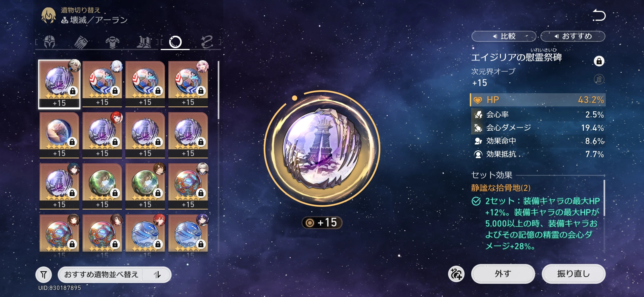Click the 外す unequip button
Screen dimensions: 644x297
click(503, 274)
